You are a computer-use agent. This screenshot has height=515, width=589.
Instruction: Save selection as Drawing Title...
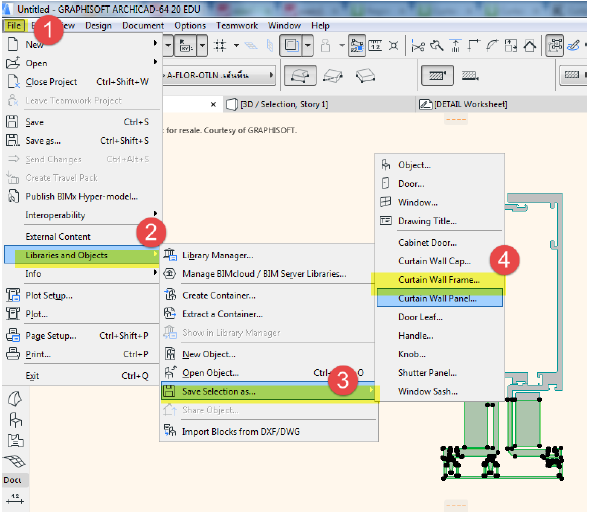(x=440, y=220)
